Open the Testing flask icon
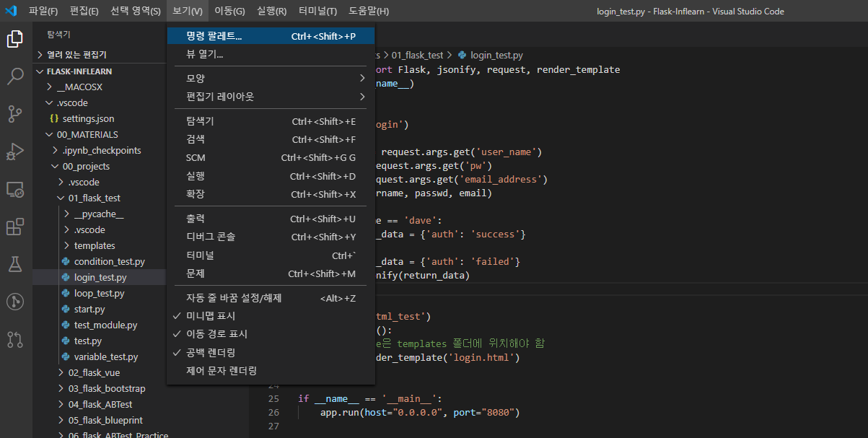Screen dimensions: 868x438 point(15,264)
